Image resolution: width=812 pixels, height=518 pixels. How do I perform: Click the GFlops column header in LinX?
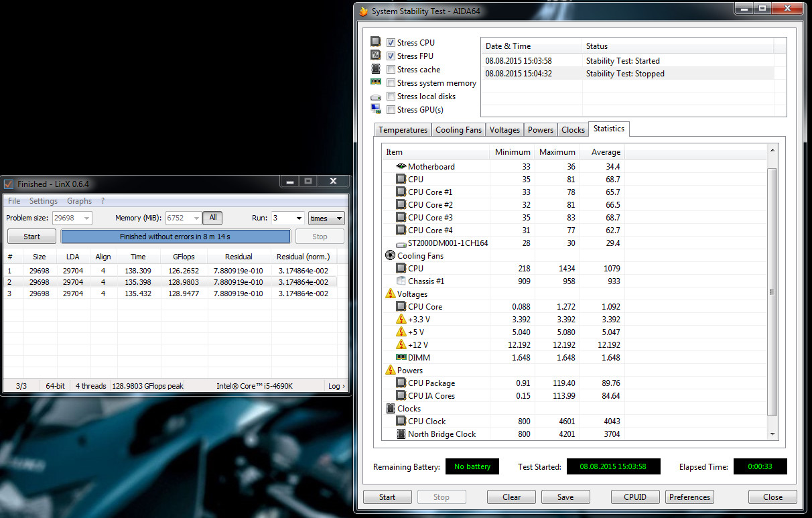coord(184,257)
